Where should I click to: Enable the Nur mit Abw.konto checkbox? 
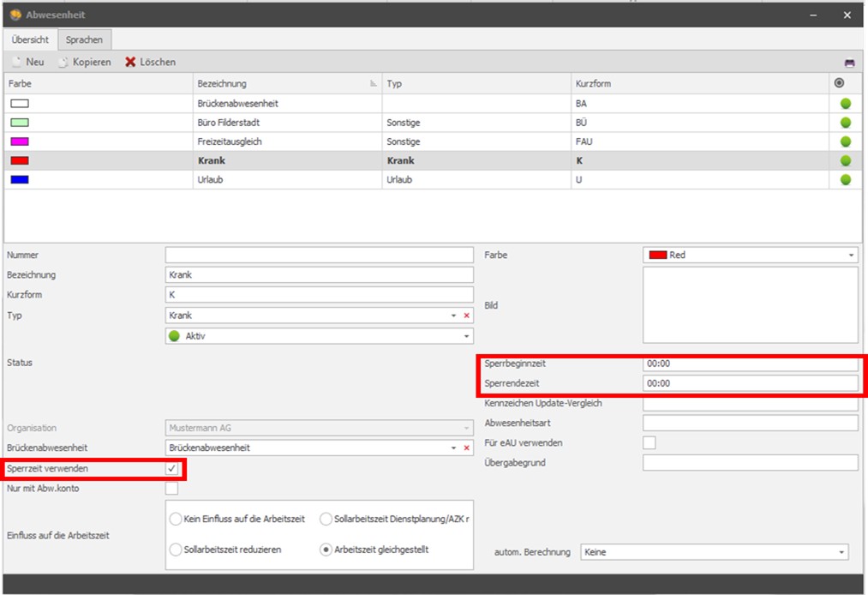click(x=171, y=488)
